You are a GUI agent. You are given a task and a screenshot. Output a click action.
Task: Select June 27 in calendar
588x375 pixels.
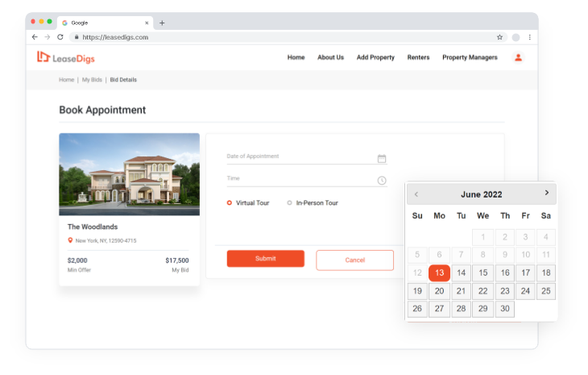(439, 309)
